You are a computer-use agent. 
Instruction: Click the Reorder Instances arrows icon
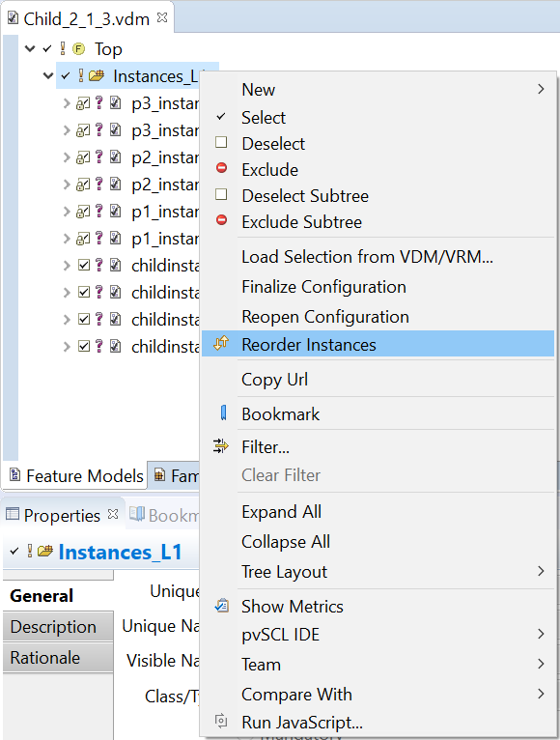[x=221, y=343]
